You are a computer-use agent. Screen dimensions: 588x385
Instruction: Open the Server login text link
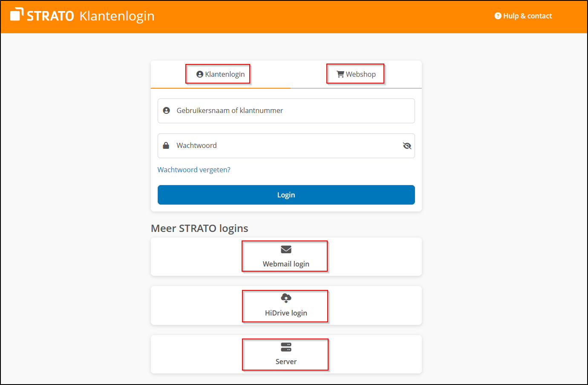(286, 362)
